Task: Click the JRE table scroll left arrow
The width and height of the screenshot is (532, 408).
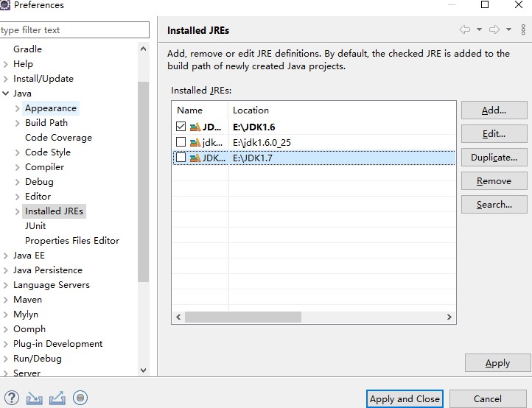Action: [x=178, y=317]
